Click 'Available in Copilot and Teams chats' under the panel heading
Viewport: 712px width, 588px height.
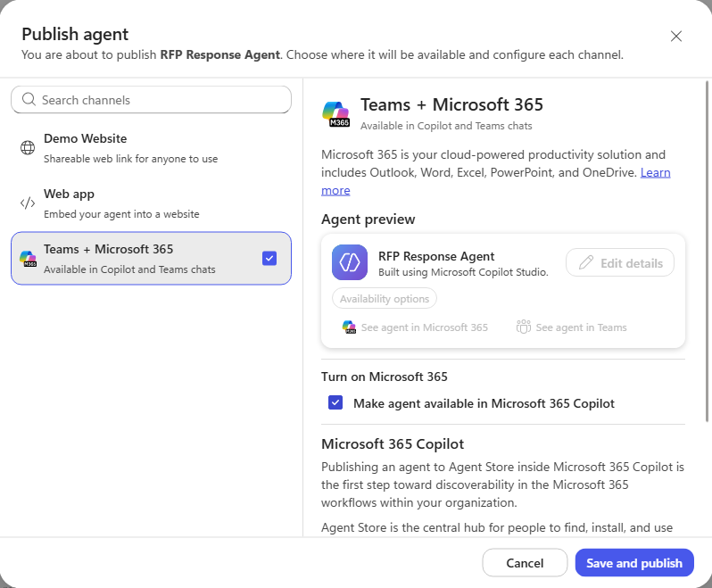446,126
